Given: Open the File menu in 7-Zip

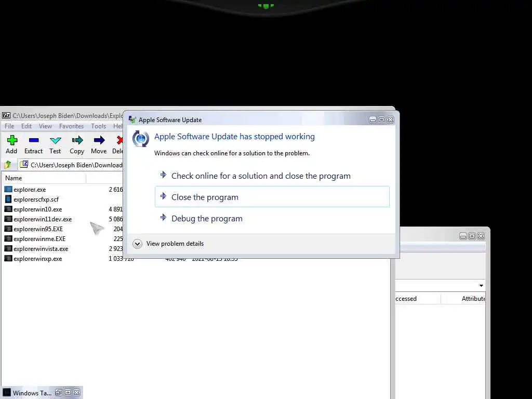Looking at the screenshot, I should coord(9,126).
